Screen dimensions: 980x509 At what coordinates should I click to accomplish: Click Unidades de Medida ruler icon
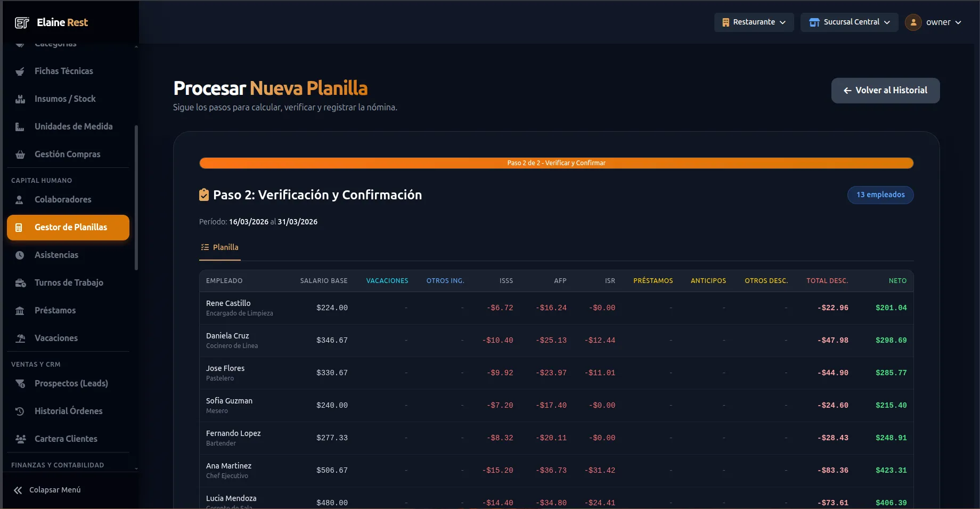20,127
